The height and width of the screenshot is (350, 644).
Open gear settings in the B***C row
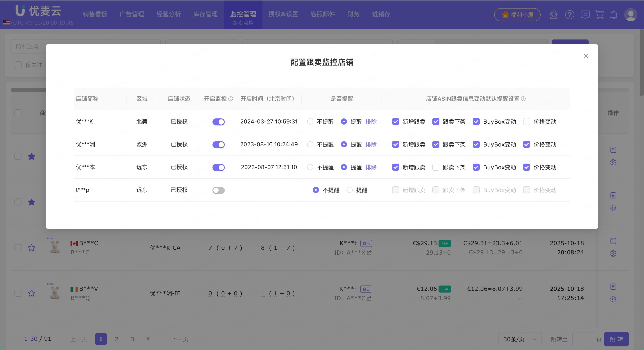click(614, 253)
